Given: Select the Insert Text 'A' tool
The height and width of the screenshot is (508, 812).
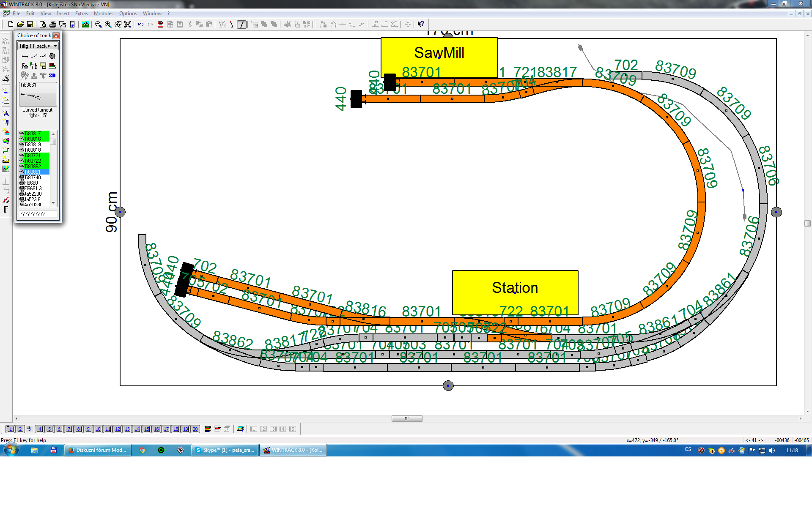Looking at the screenshot, I should click(6, 113).
